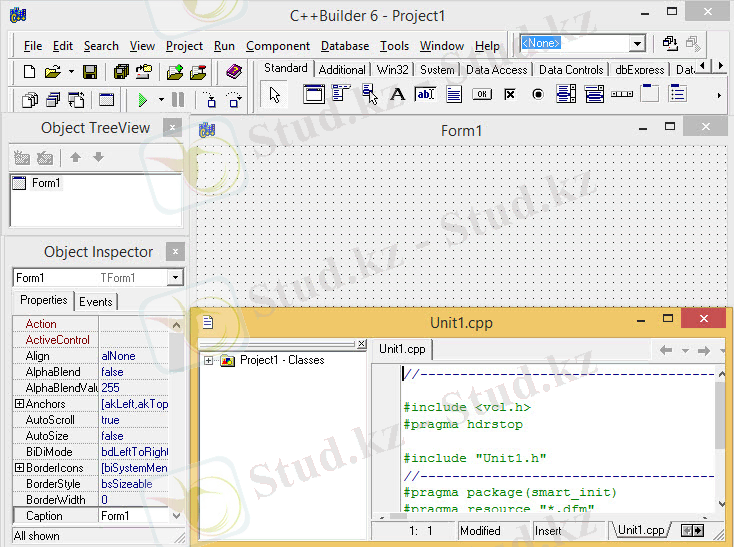Image resolution: width=734 pixels, height=547 pixels.
Task: Open the Data Controls palette tab
Action: click(x=570, y=70)
